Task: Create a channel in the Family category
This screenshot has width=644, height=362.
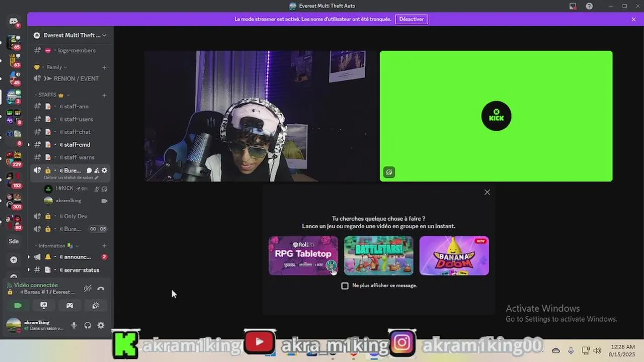Action: 104,67
